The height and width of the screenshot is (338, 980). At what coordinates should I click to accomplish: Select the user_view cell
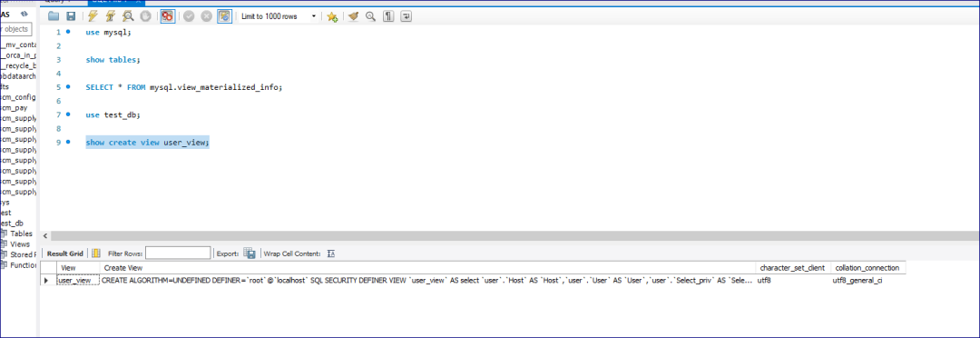tap(78, 281)
